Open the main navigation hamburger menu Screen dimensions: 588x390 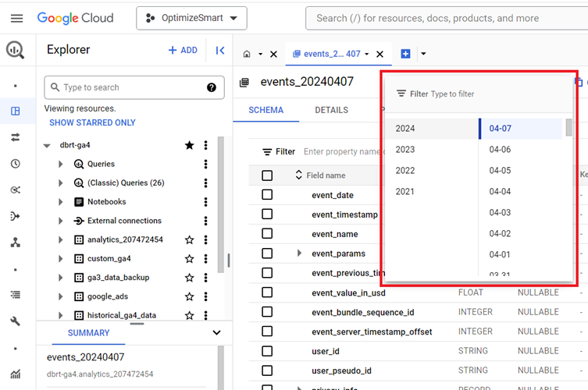pos(16,18)
